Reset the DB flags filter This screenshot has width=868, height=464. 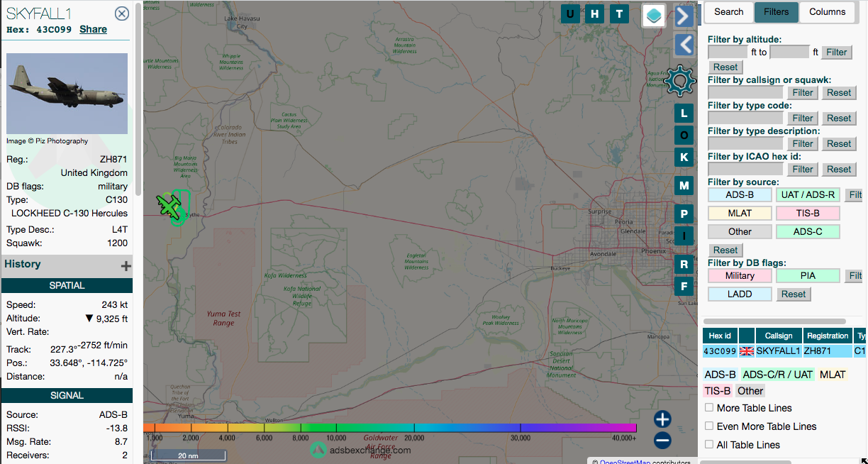click(794, 294)
